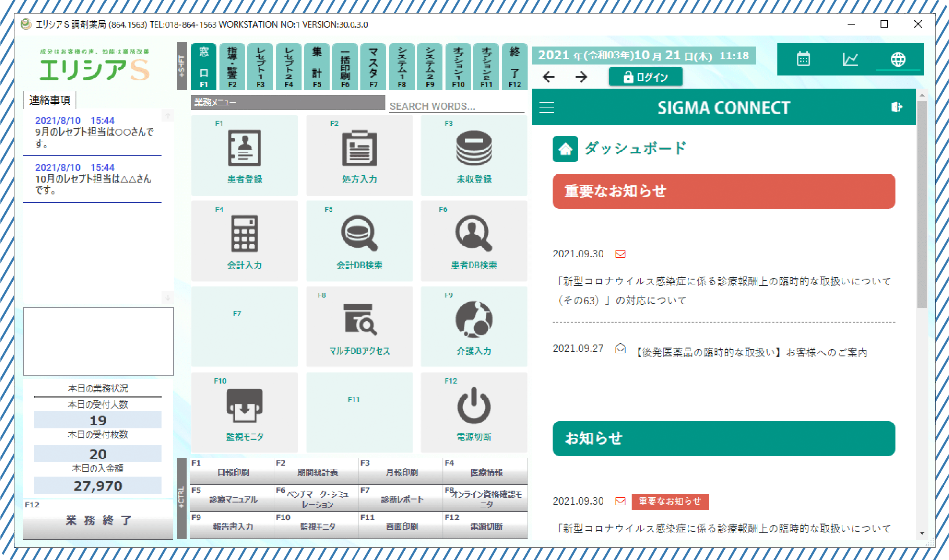Viewport: 949px width, 560px height.
Task: Click the 連絡事項 tab
Action: point(50,100)
